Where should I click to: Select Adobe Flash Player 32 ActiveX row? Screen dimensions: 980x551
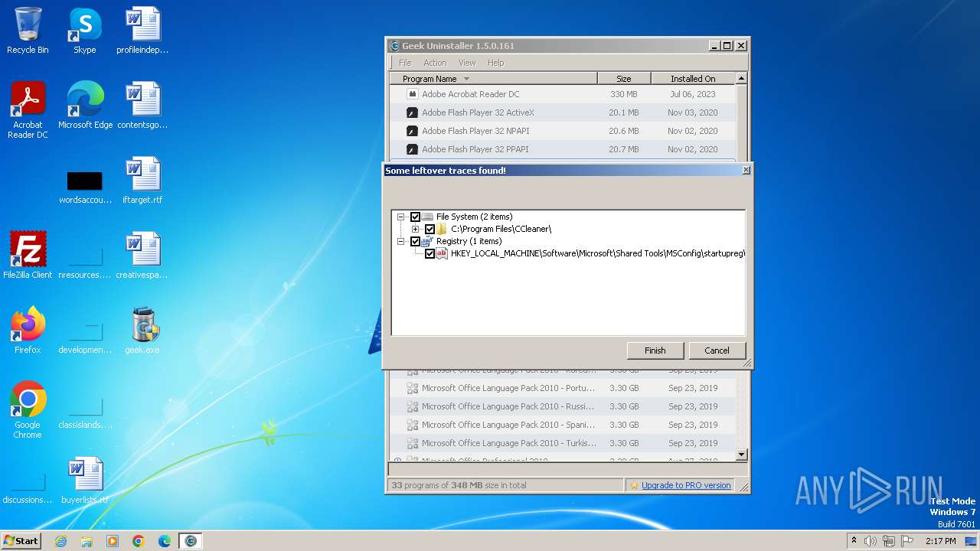click(563, 112)
